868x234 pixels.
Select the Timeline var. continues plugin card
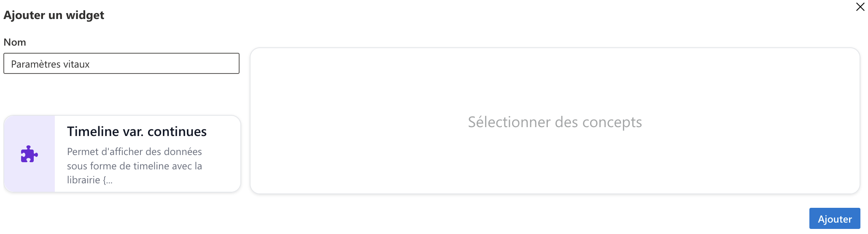(122, 154)
